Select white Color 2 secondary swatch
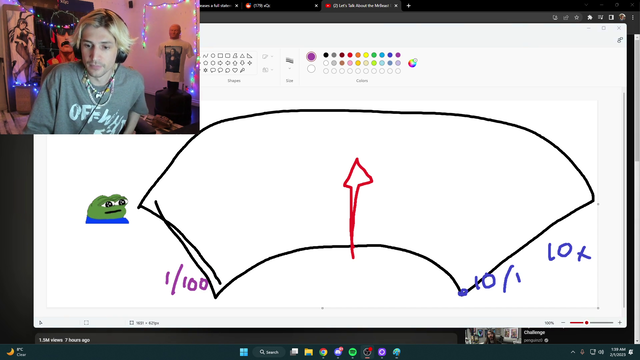This screenshot has height=360, width=640. point(311,69)
